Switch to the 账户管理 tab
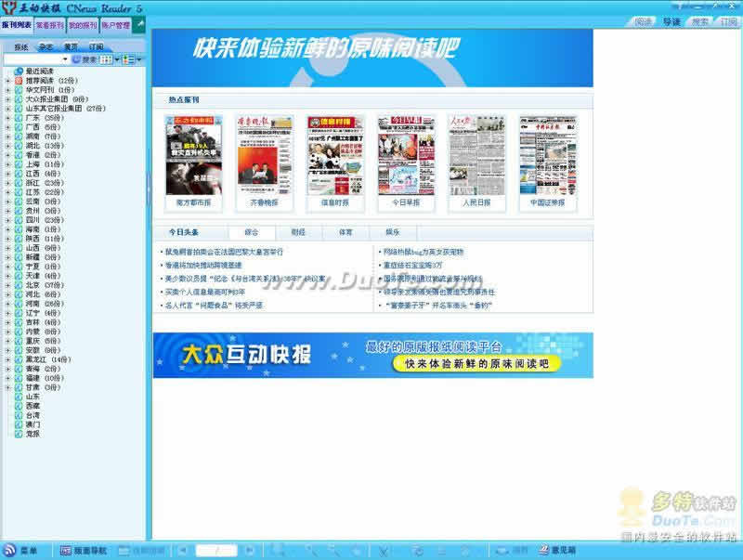 [115, 25]
